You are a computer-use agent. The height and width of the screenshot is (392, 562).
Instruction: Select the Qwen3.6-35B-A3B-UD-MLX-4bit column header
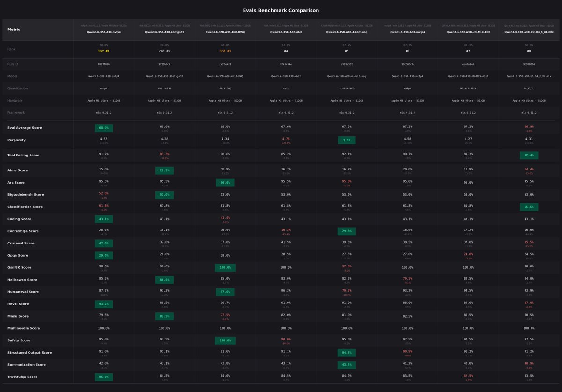pyautogui.click(x=468, y=32)
